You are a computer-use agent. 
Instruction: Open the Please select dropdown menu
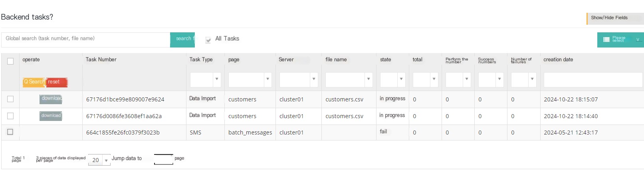[x=620, y=40]
